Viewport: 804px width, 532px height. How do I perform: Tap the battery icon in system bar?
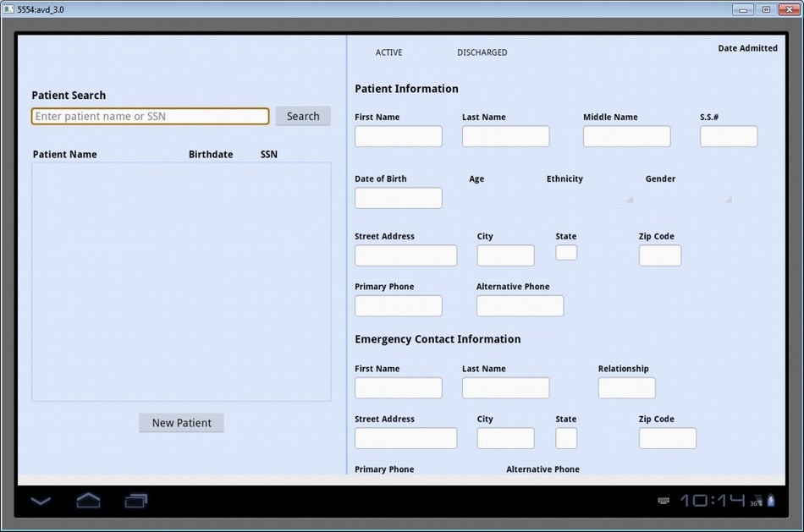[x=770, y=501]
